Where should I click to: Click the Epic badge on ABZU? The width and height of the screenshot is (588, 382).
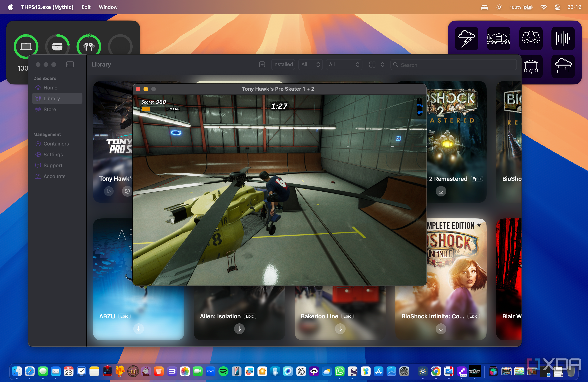point(124,316)
